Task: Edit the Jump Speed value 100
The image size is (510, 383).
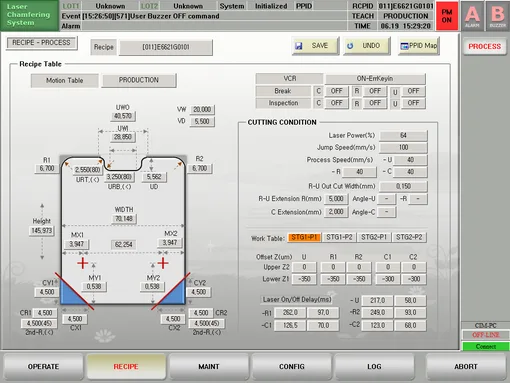Action: [403, 147]
